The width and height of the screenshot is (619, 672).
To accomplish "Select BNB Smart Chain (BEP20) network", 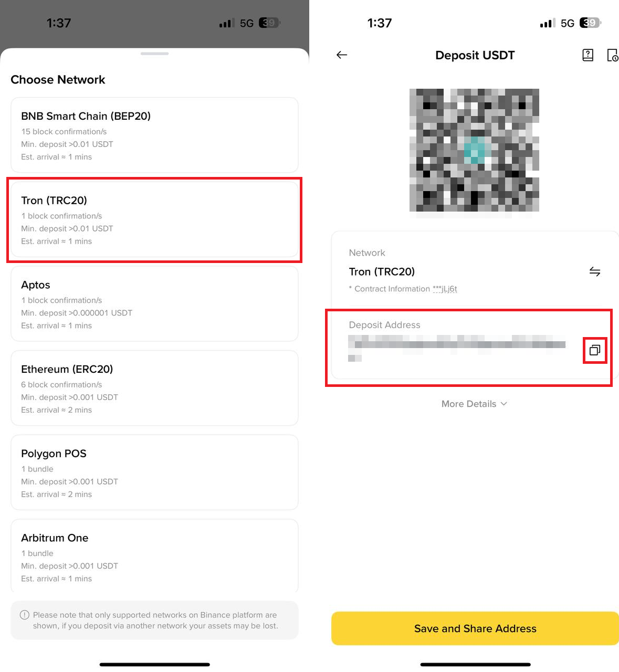I will pyautogui.click(x=154, y=135).
